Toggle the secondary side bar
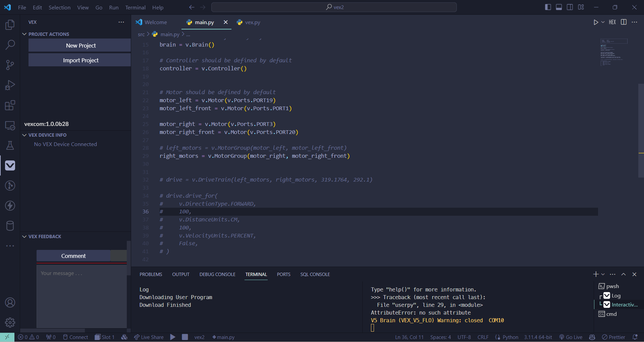Screen dimensions: 644x342 click(x=570, y=7)
